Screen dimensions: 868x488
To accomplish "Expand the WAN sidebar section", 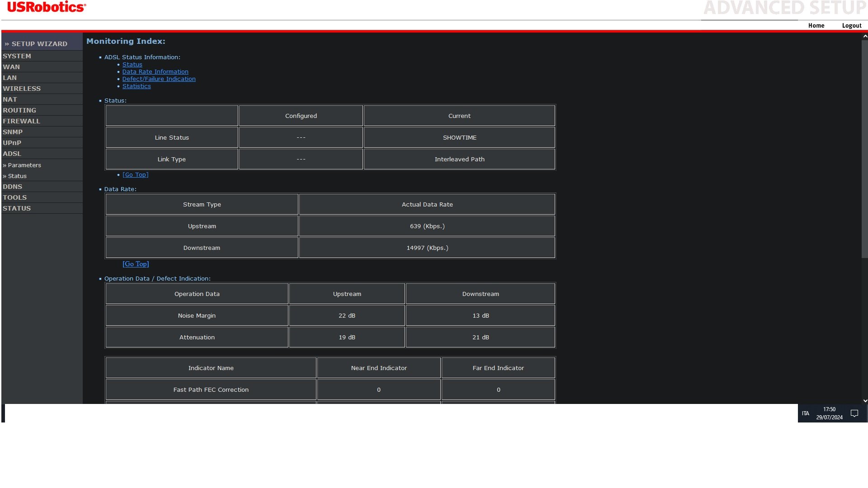I will point(11,67).
